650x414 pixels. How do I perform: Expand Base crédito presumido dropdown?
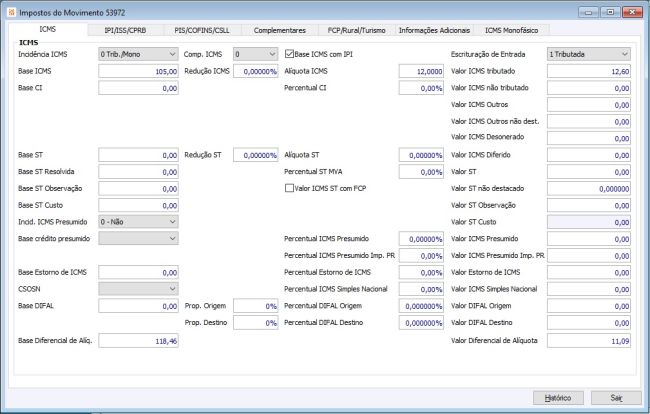pos(138,238)
